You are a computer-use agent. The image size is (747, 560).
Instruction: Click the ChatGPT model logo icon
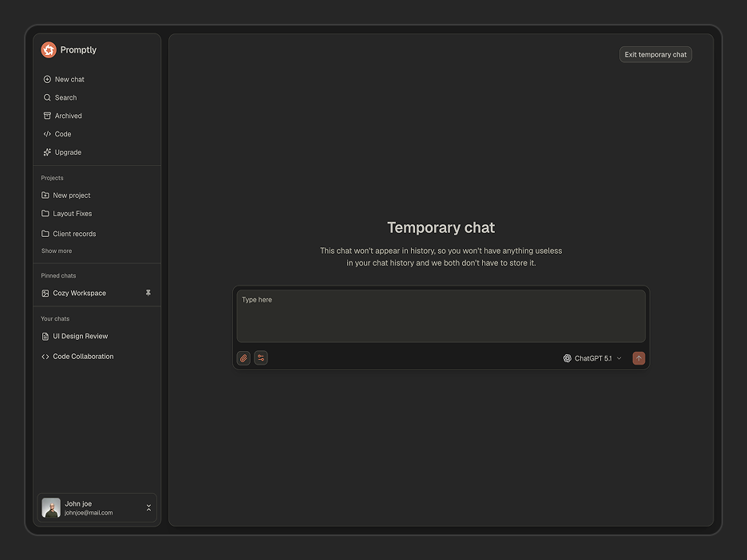[x=567, y=358]
